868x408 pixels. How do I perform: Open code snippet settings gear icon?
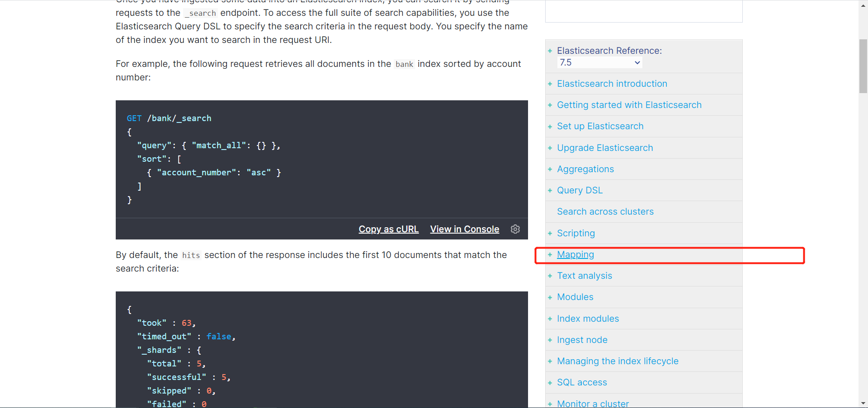point(515,229)
